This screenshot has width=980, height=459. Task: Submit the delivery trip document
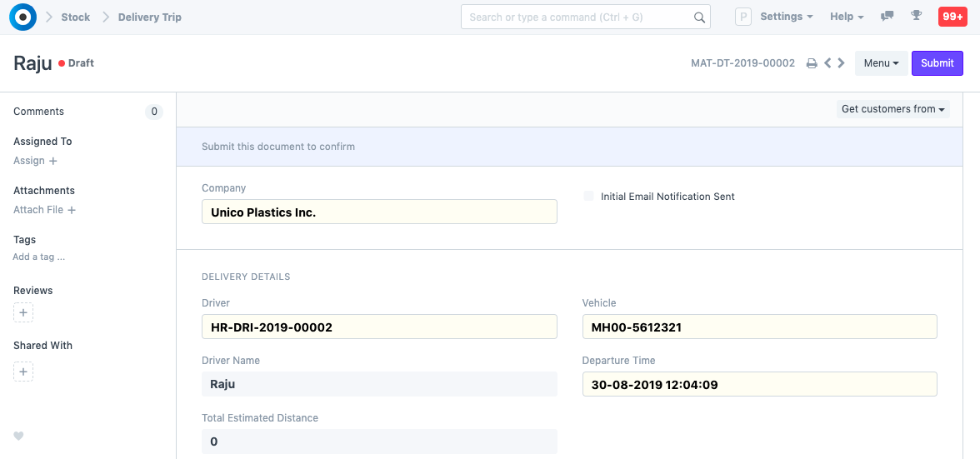click(937, 63)
